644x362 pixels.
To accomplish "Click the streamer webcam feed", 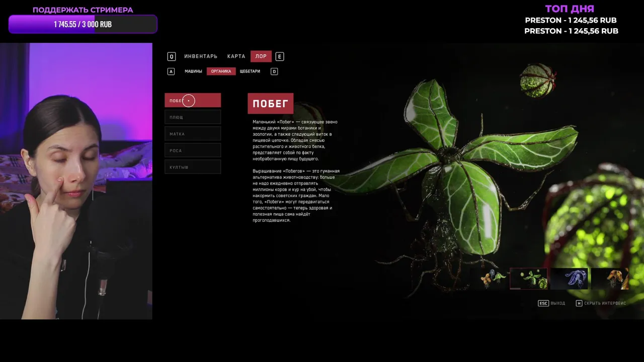I will (x=76, y=181).
